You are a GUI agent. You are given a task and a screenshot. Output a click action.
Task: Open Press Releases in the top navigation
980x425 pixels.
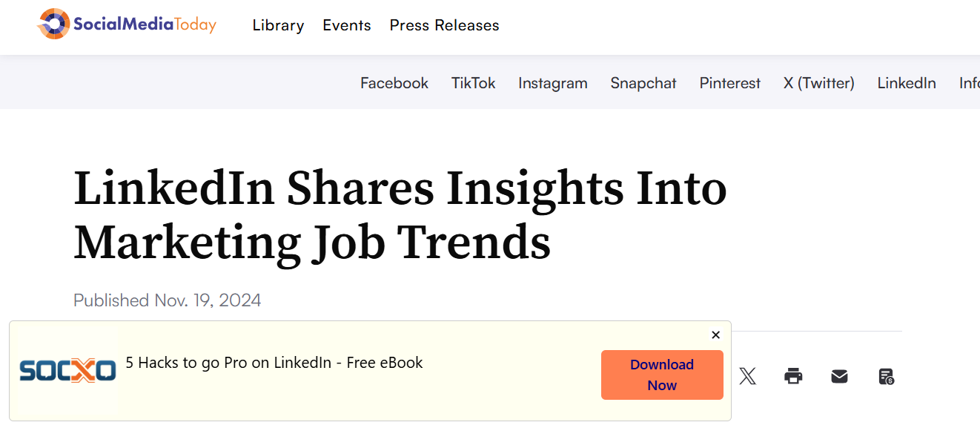point(444,25)
